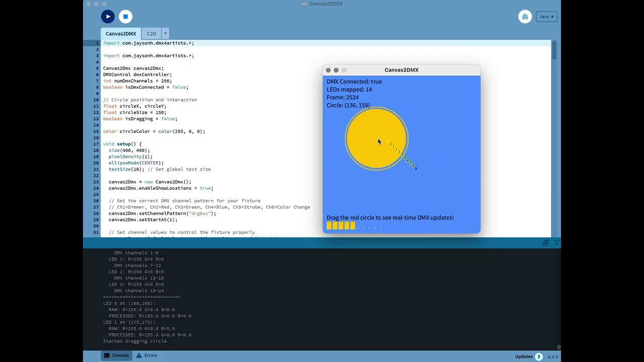Viewport: 644px width, 362px height.
Task: Click 'Drag the red circle' instruction text
Action: [x=390, y=218]
